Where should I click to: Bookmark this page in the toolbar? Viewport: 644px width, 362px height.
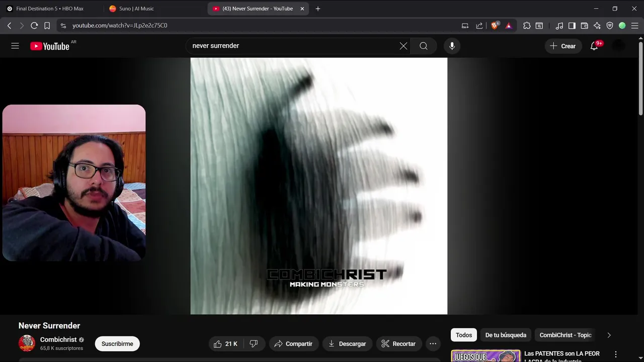[47, 25]
